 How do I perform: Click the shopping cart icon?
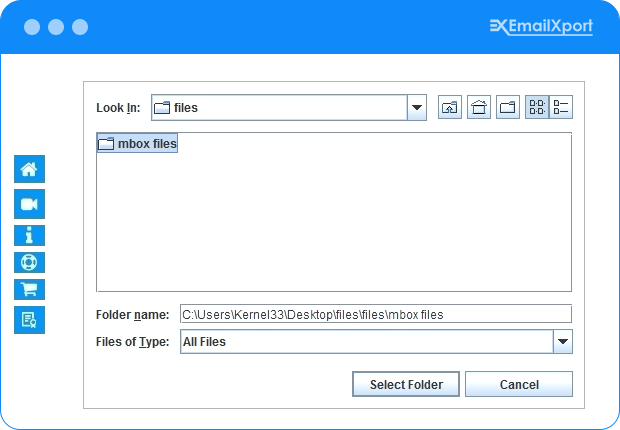point(29,290)
